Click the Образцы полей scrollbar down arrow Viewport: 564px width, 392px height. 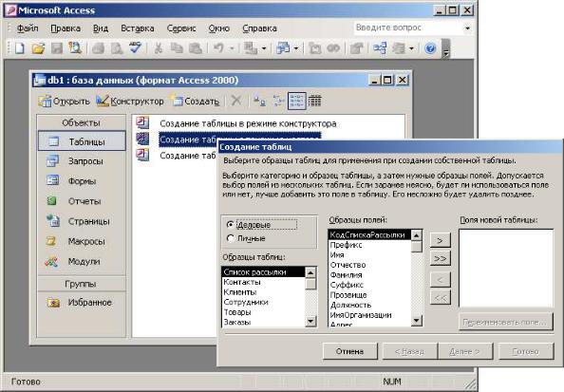tap(416, 320)
